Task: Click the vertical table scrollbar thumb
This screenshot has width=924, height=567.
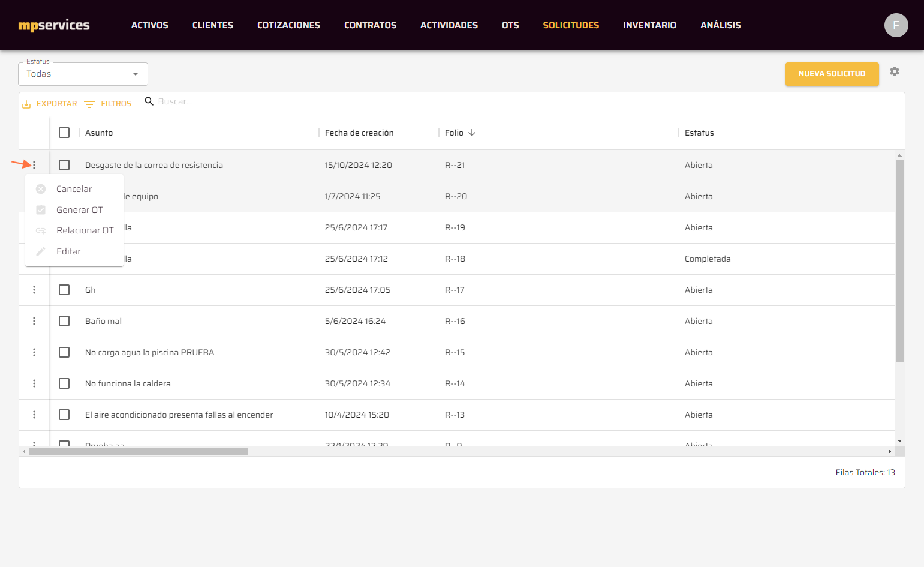Action: 899,261
